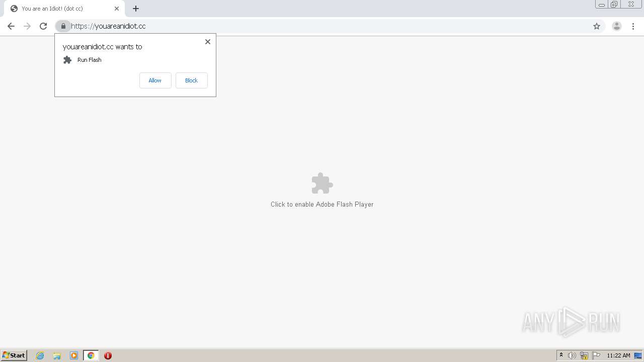View site information via lock icon
Viewport: 644px width, 362px height.
pyautogui.click(x=63, y=26)
